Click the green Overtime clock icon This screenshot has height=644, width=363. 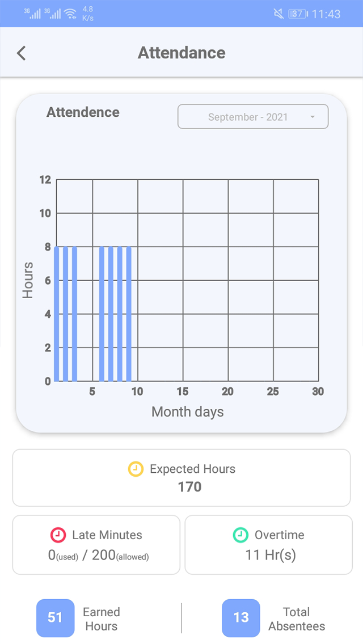click(x=240, y=535)
